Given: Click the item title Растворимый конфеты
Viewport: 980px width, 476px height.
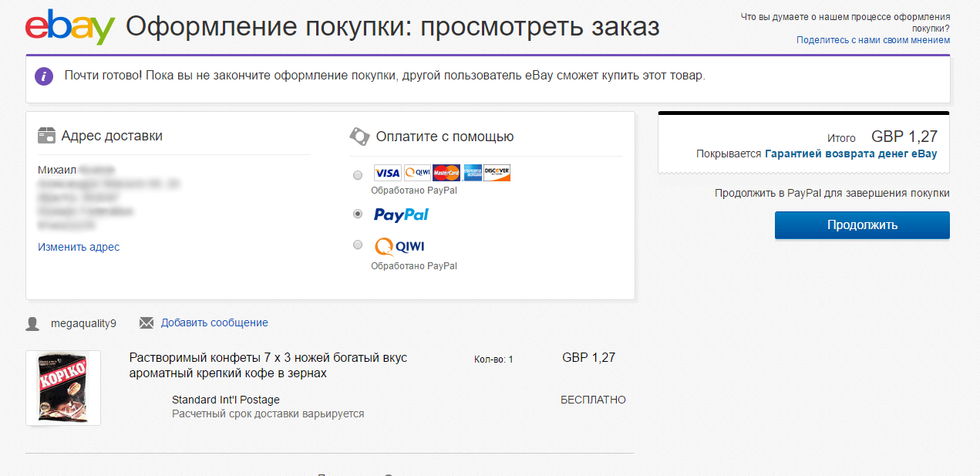Looking at the screenshot, I should pos(268,366).
